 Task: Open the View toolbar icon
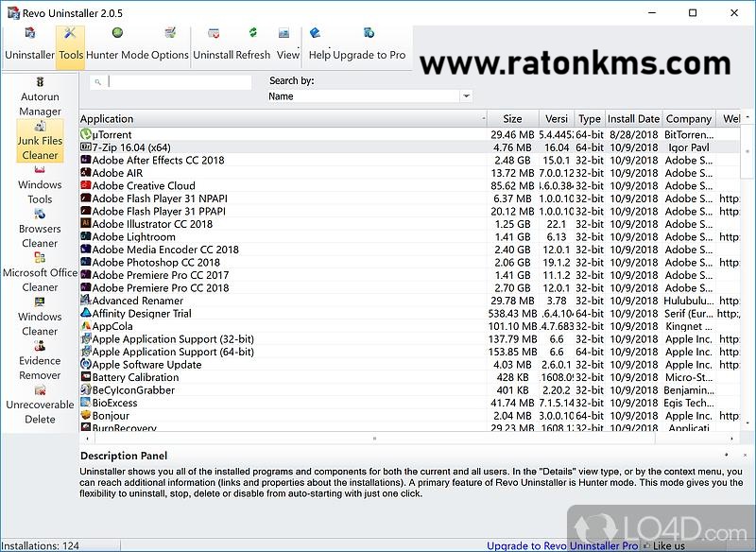click(x=284, y=33)
